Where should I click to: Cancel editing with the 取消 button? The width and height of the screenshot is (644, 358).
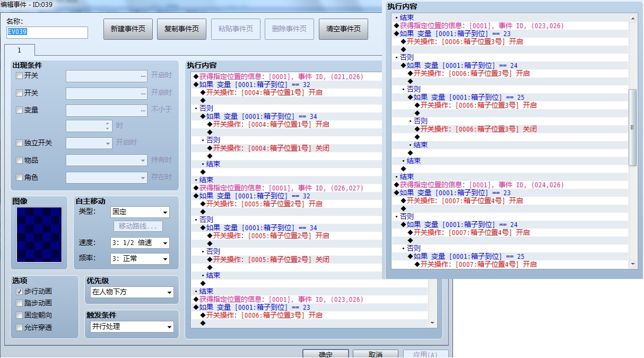point(375,354)
